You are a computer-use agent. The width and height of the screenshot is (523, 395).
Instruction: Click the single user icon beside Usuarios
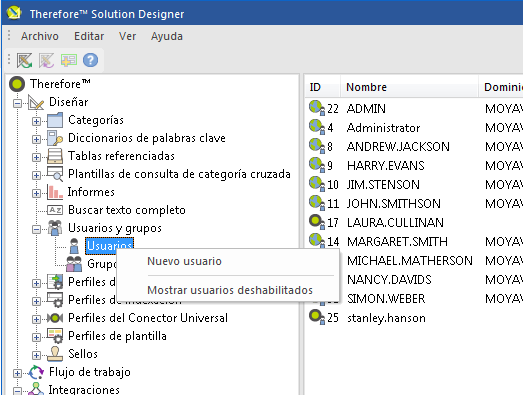pyautogui.click(x=74, y=246)
